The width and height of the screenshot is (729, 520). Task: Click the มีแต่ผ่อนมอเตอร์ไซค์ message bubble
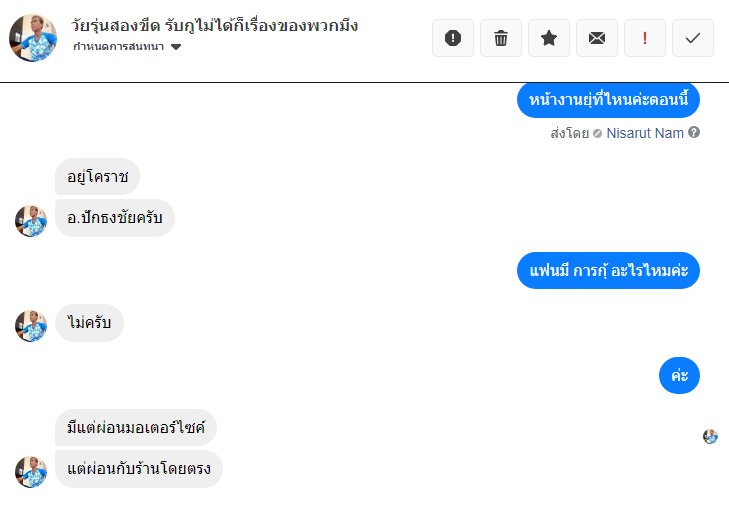point(135,428)
